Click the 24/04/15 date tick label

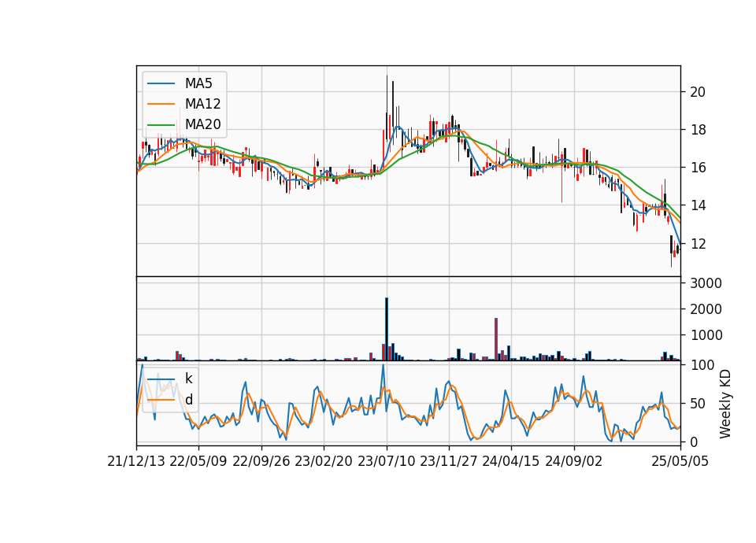(x=511, y=461)
